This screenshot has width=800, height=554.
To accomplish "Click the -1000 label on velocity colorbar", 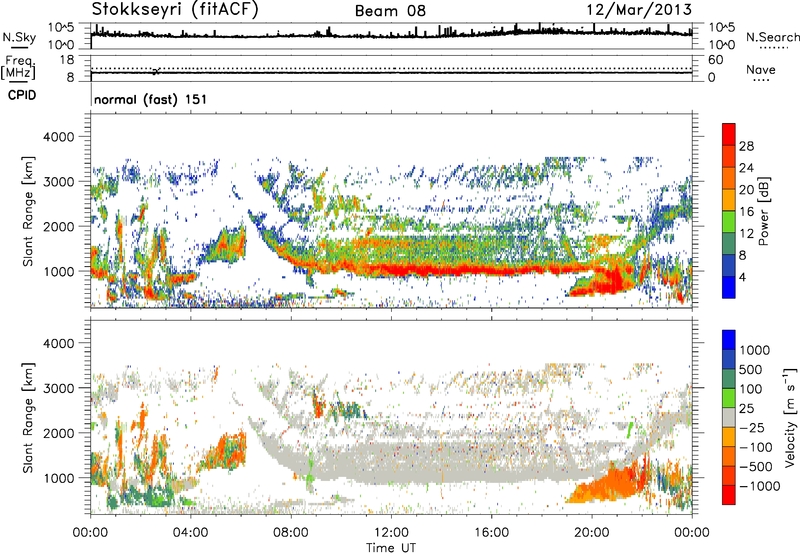I will (x=759, y=486).
